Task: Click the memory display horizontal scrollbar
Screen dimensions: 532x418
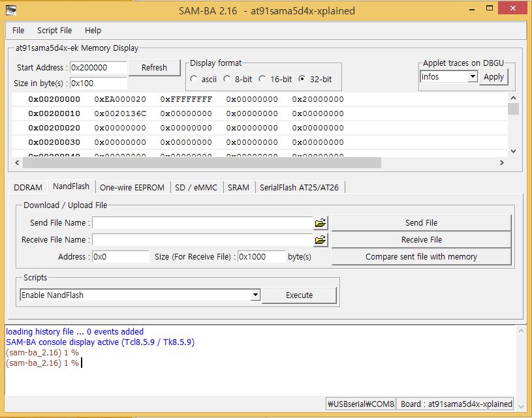Action: tap(196, 162)
